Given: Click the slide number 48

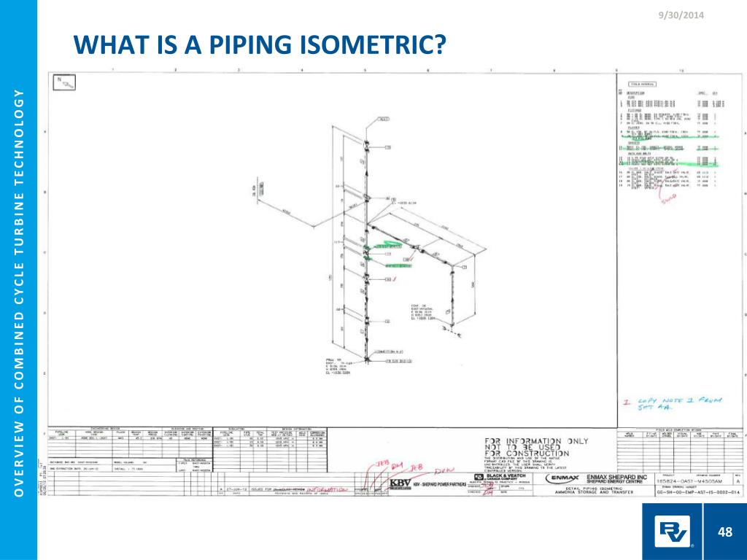Looking at the screenshot, I should click(x=724, y=531).
